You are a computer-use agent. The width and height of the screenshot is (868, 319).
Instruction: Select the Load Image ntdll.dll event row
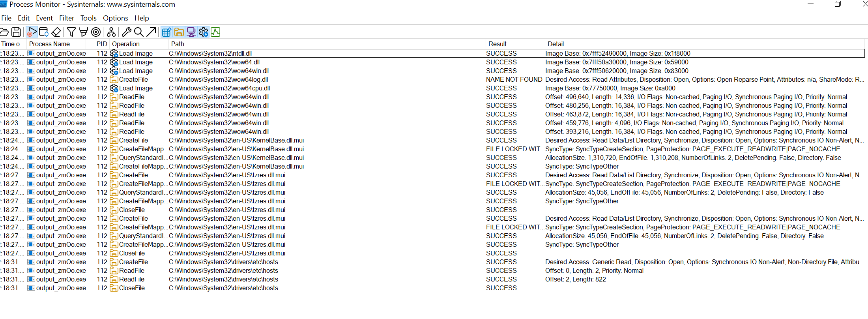(432, 53)
